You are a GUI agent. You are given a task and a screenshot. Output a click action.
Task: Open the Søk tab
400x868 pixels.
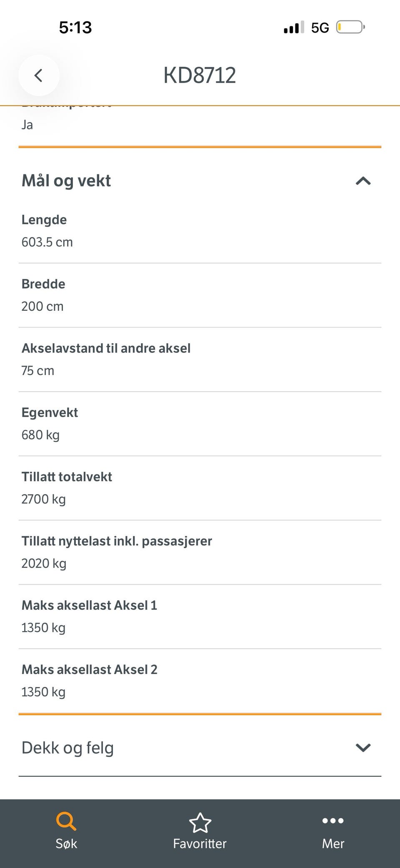point(67,831)
